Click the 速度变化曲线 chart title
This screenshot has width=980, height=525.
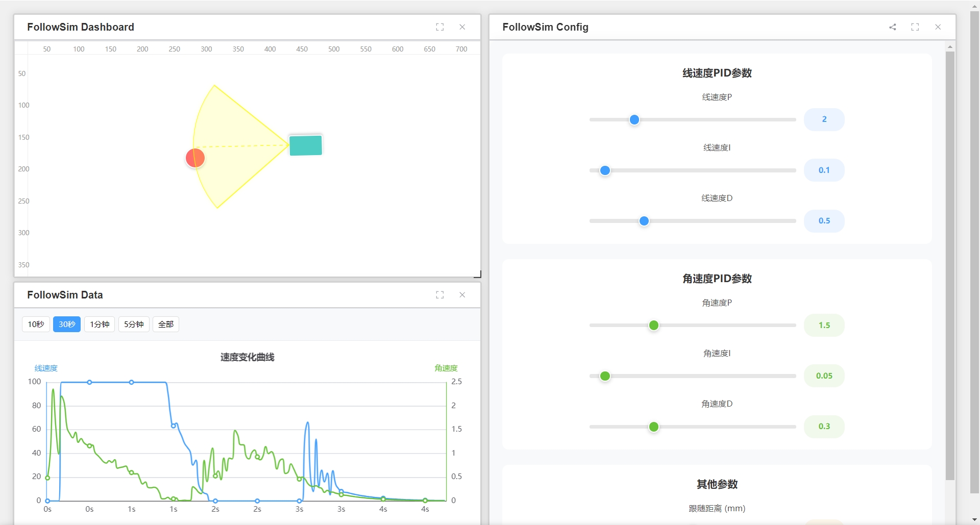point(248,357)
